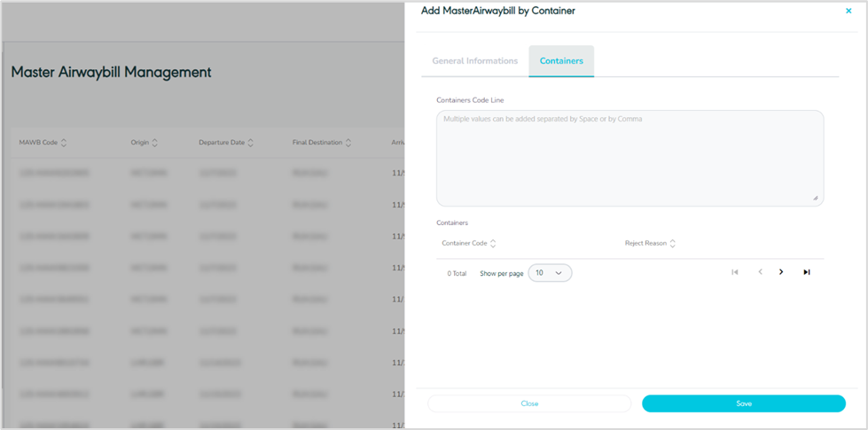The height and width of the screenshot is (430, 868).
Task: Open the Show per page dropdown
Action: (x=550, y=273)
